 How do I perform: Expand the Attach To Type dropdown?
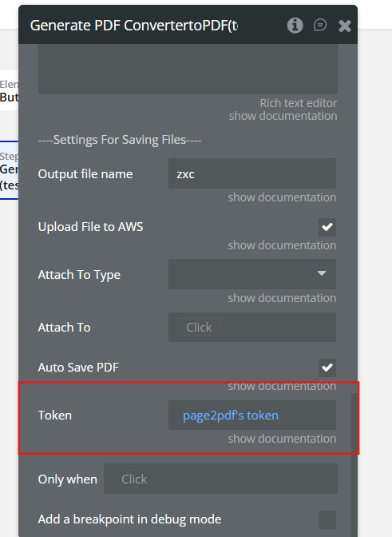click(x=252, y=274)
